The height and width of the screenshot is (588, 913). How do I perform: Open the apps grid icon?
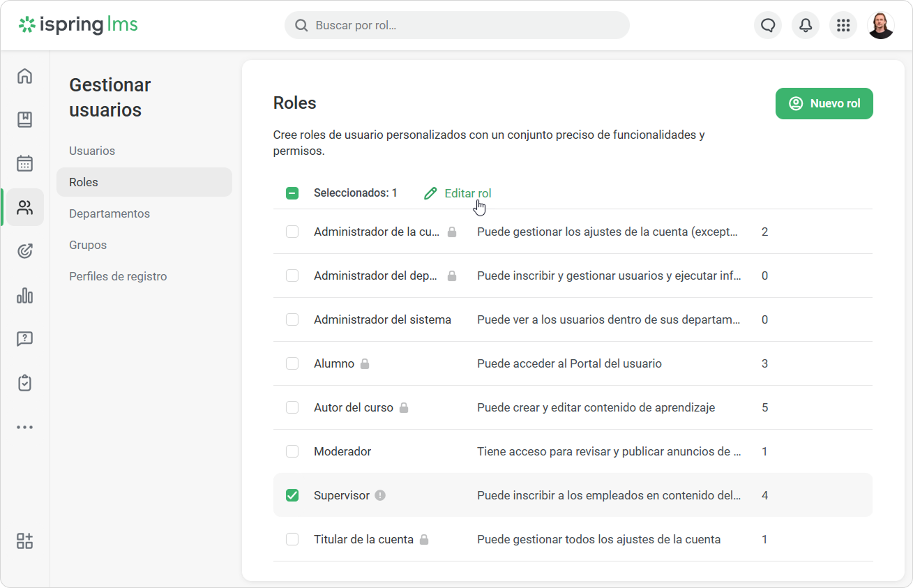click(x=843, y=25)
